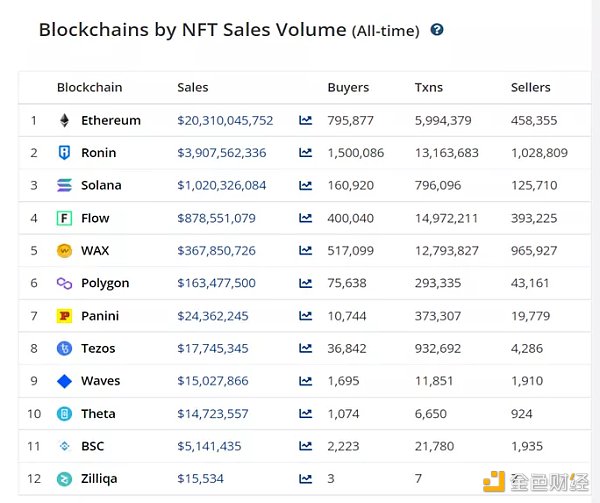Sort by the Txns column header
600x503 pixels.
[428, 88]
